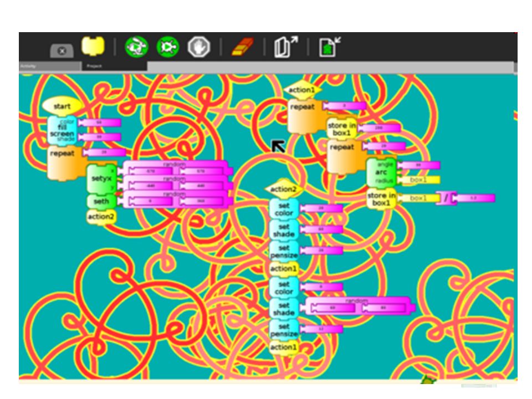The height and width of the screenshot is (399, 532).
Task: Click the number block of the start stack repeat
Action: click(104, 152)
